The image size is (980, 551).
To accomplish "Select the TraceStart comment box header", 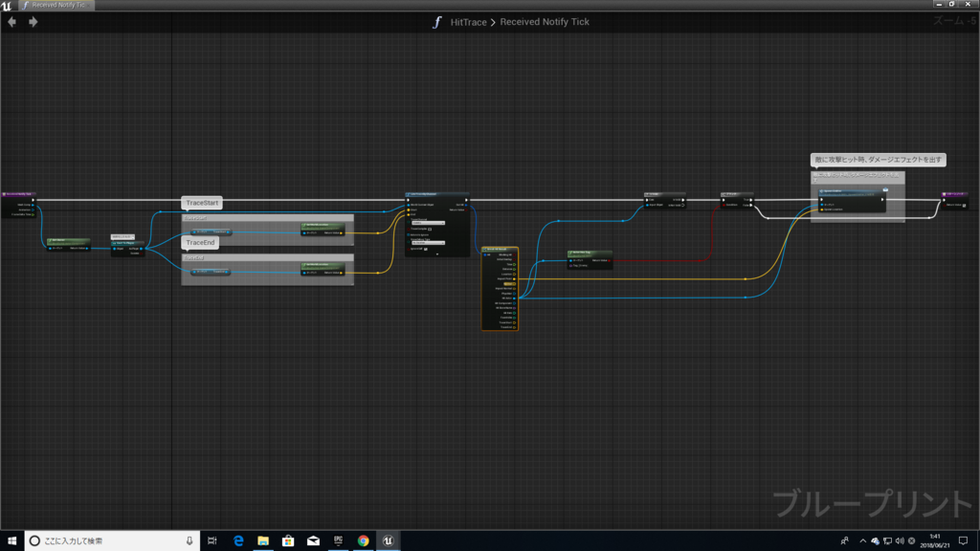I will point(268,217).
